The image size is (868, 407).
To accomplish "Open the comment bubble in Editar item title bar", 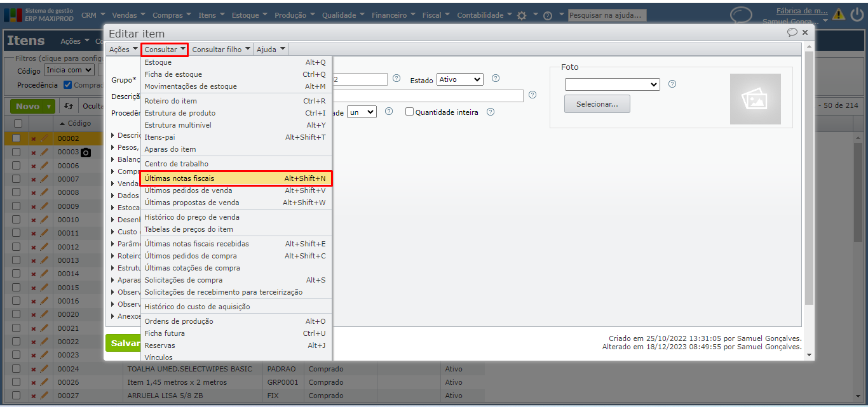I will [792, 32].
